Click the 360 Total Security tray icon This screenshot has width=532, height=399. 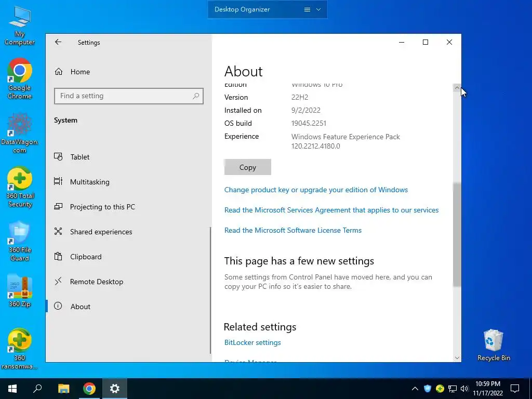440,389
